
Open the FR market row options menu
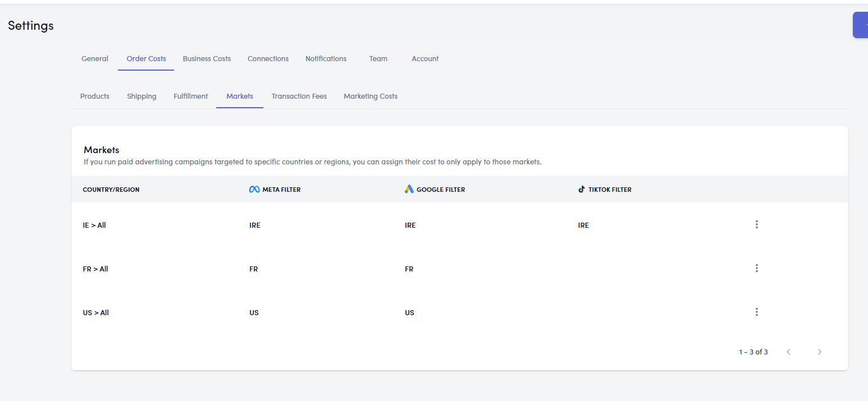(x=756, y=268)
